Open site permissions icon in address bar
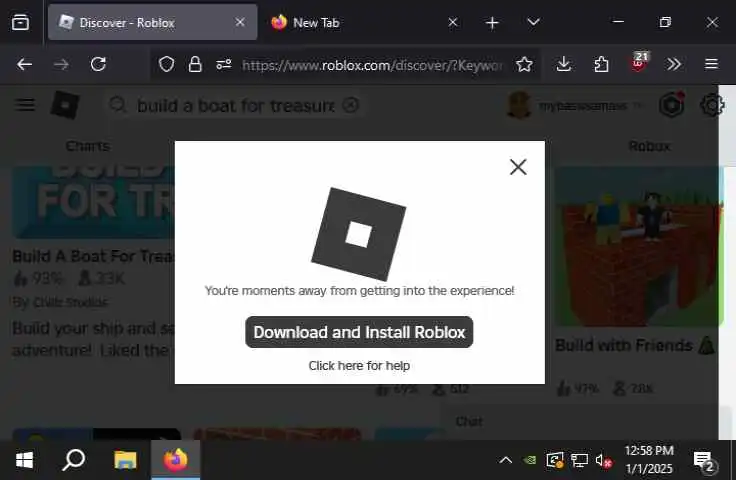 (223, 64)
